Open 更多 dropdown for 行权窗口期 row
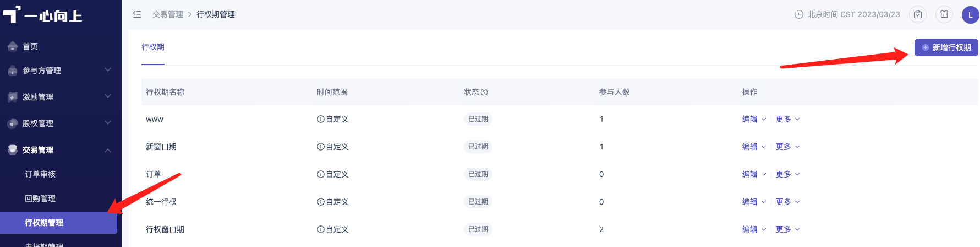The image size is (980, 247). pos(787,229)
